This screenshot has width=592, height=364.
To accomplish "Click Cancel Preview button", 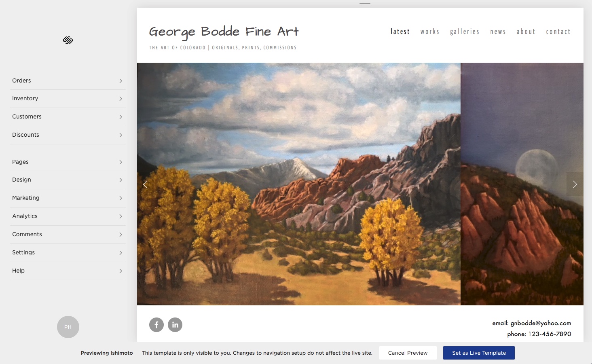I will pyautogui.click(x=408, y=353).
